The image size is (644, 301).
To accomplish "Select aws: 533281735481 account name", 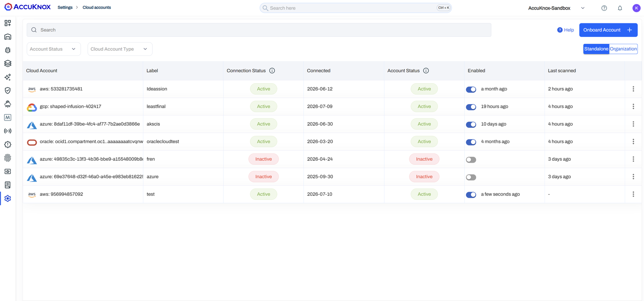I will 61,89.
